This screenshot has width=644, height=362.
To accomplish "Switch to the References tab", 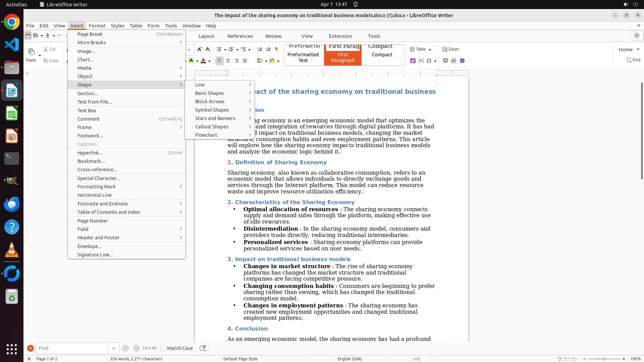I will 240,36.
